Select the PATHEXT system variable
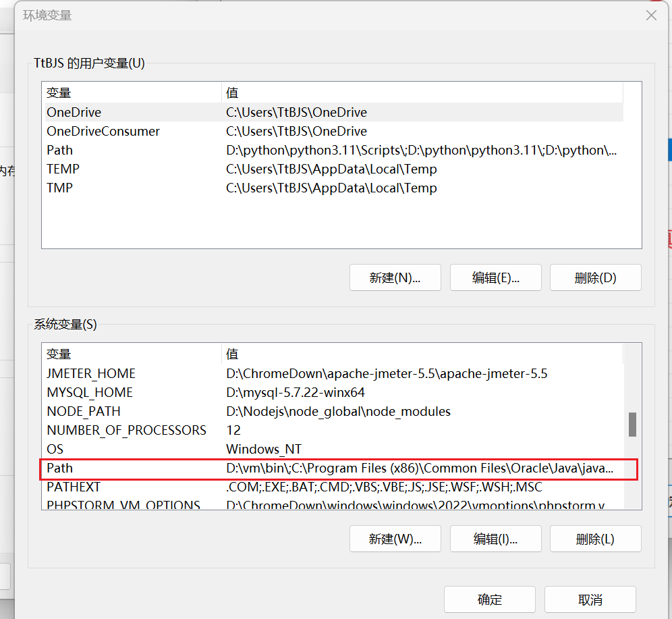This screenshot has height=619, width=672. click(x=333, y=487)
